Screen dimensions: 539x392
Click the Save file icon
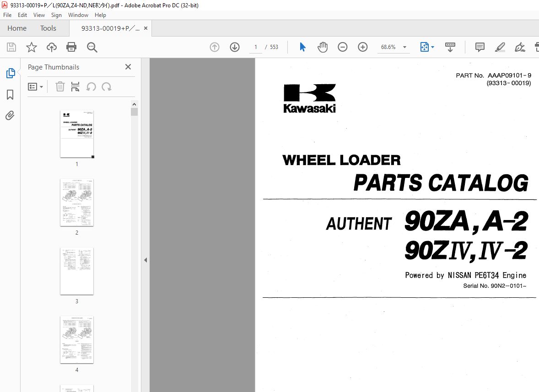11,47
